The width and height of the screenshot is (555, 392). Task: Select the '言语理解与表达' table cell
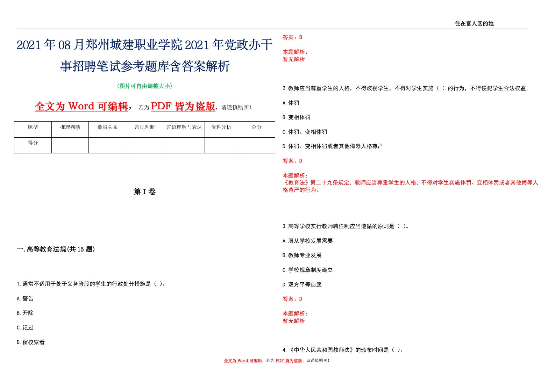[x=184, y=129]
